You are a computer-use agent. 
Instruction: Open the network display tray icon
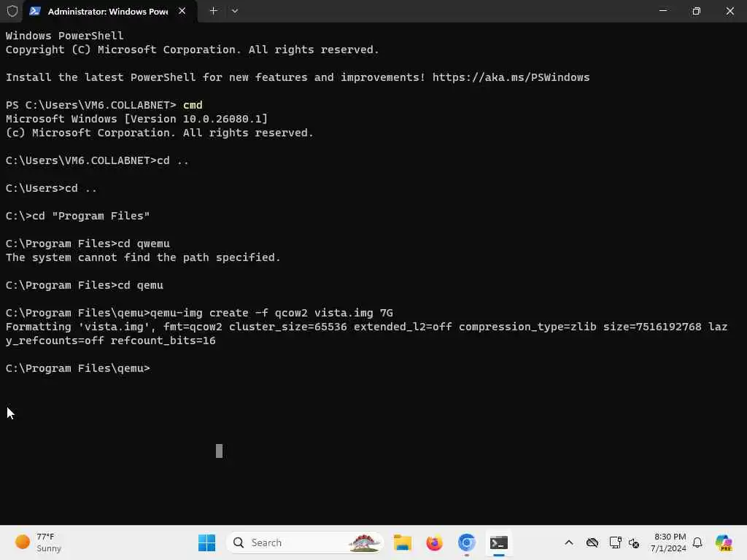click(615, 542)
